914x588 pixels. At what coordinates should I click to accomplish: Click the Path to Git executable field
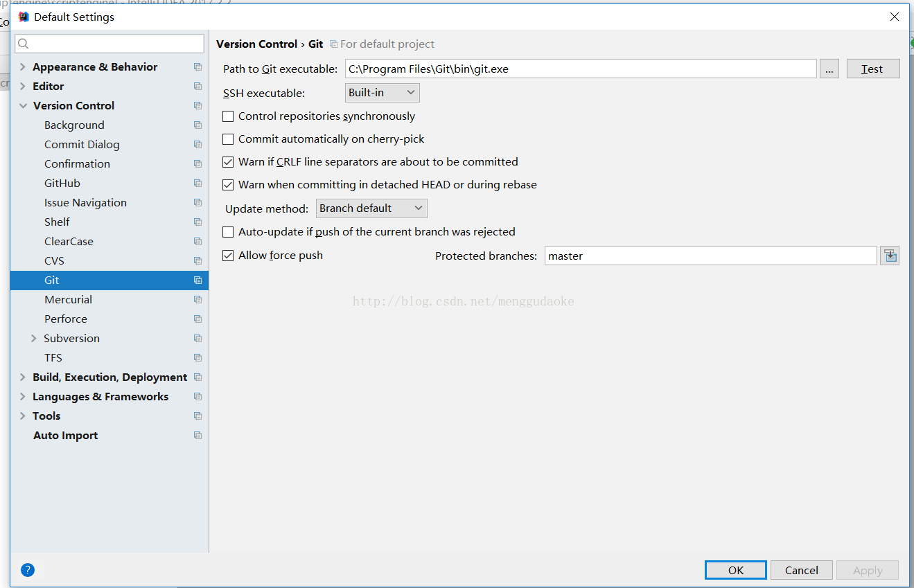click(581, 69)
